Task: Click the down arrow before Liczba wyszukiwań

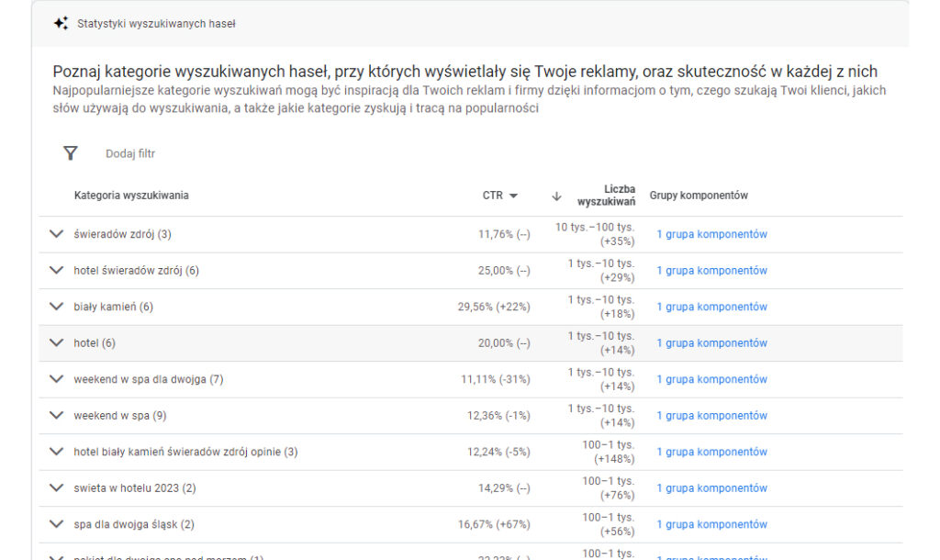Action: coord(556,196)
